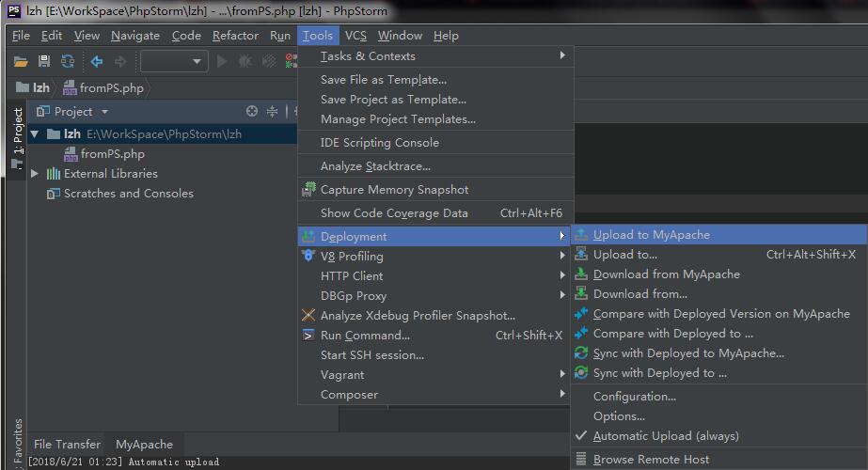
Task: Choose Save File as Template...
Action: pyautogui.click(x=435, y=80)
